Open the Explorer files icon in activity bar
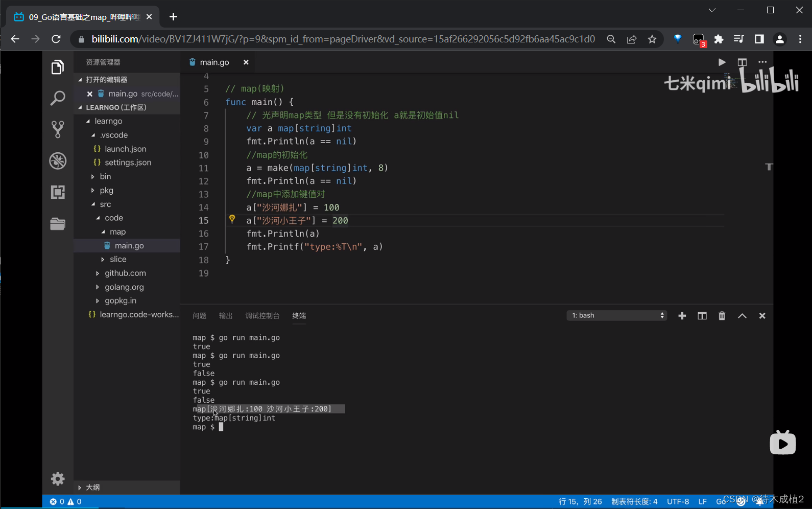This screenshot has height=509, width=812. (x=58, y=67)
